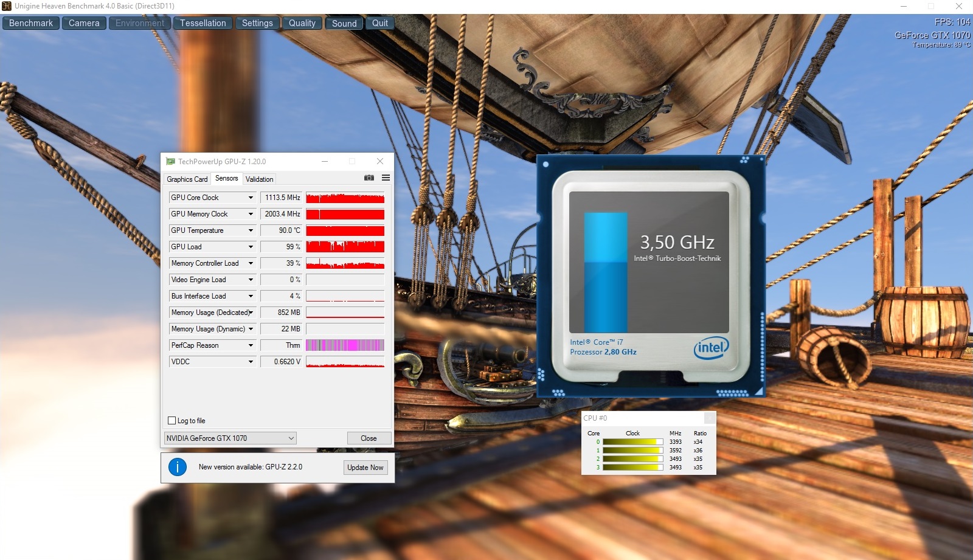This screenshot has width=973, height=560.
Task: Click the Close button in GPU-Z
Action: (x=369, y=438)
